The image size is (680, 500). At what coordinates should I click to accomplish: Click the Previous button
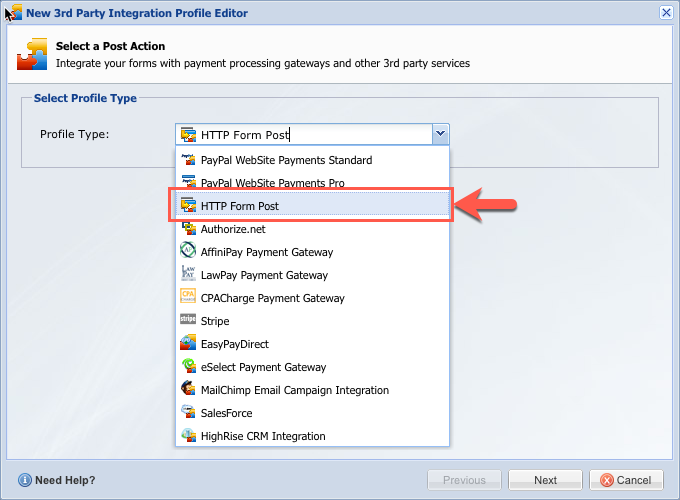click(x=464, y=480)
